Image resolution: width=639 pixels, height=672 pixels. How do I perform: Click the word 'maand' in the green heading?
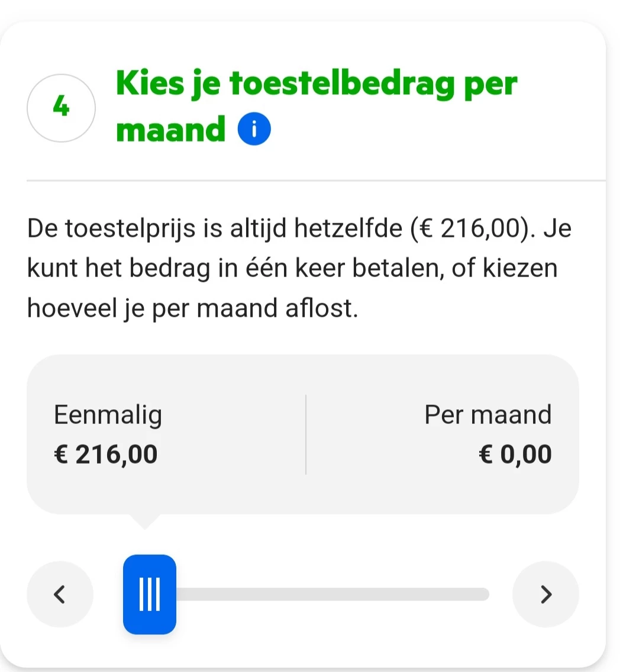[x=171, y=129]
